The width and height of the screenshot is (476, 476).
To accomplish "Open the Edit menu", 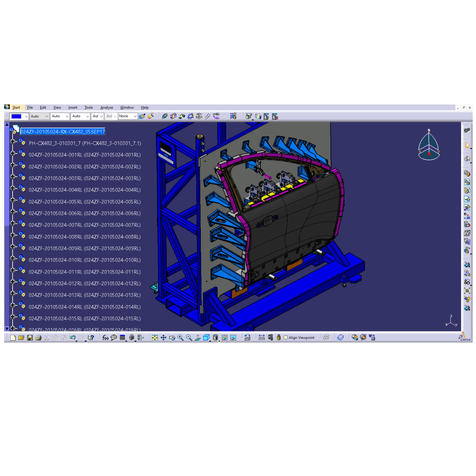I will [43, 108].
